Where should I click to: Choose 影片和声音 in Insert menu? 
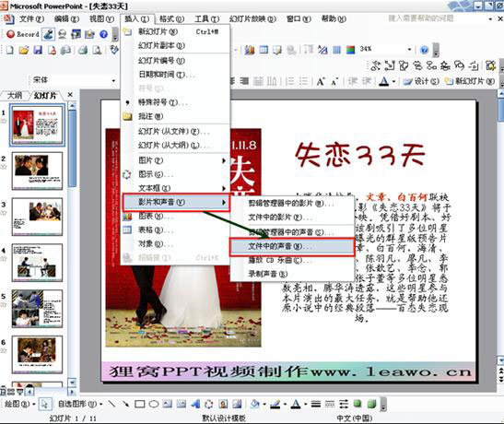[x=176, y=202]
